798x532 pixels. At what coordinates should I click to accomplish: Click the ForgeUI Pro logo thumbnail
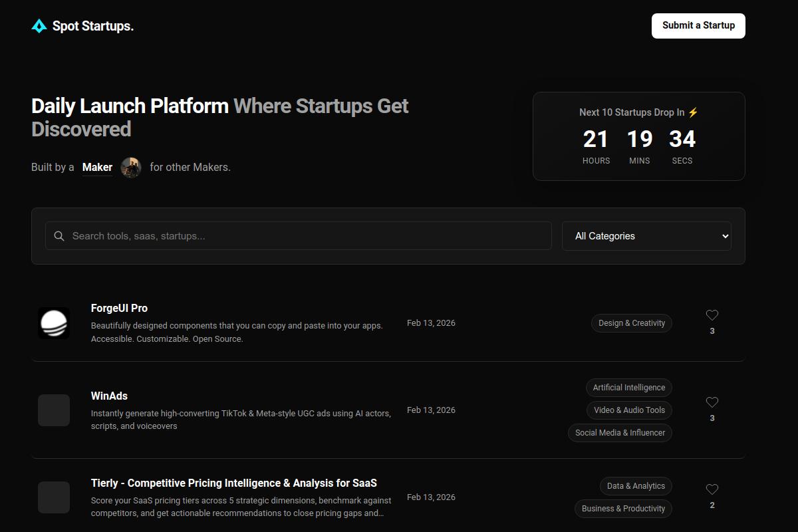[54, 323]
